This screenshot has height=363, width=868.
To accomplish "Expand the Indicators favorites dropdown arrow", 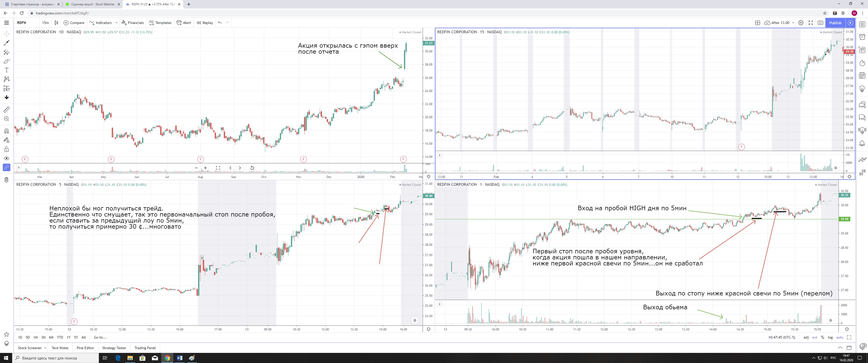I will (117, 22).
